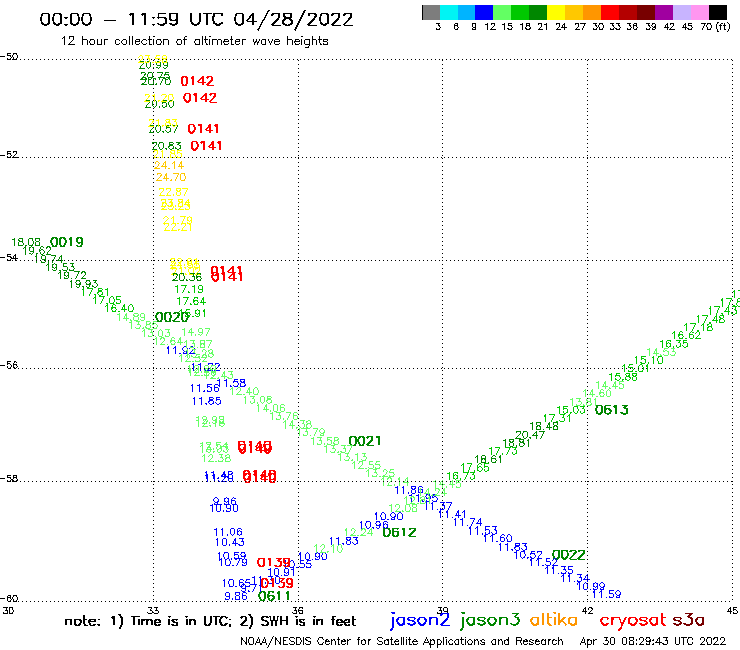Click the lavender 42-45 ft legend swatch
Viewport: 740px width, 650px height.
tap(681, 12)
